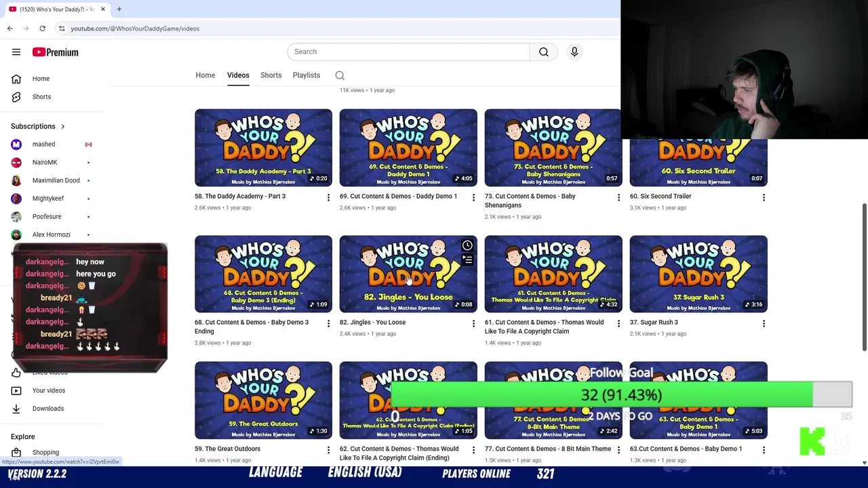
Task: Open a new browser tab
Action: pos(119,9)
